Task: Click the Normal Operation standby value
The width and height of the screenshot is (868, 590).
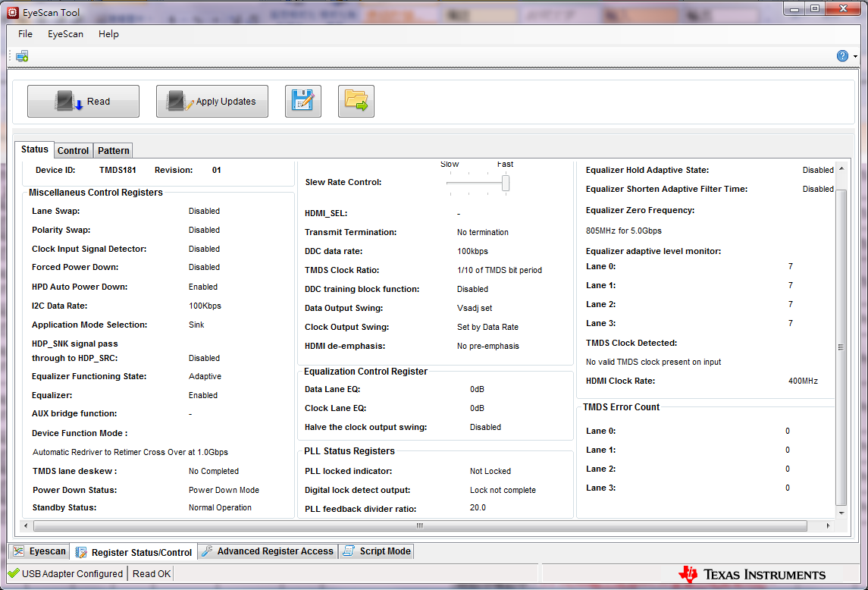Action: (220, 507)
